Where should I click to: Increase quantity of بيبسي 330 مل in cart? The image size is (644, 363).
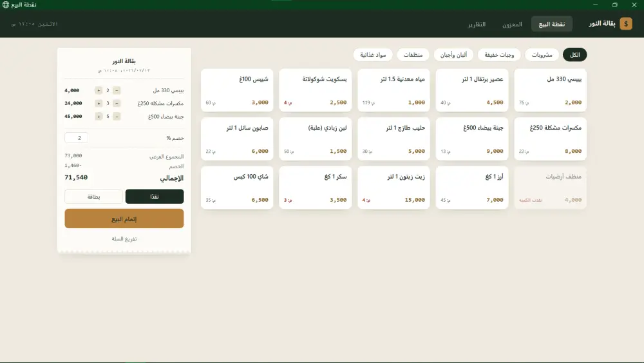pyautogui.click(x=99, y=90)
